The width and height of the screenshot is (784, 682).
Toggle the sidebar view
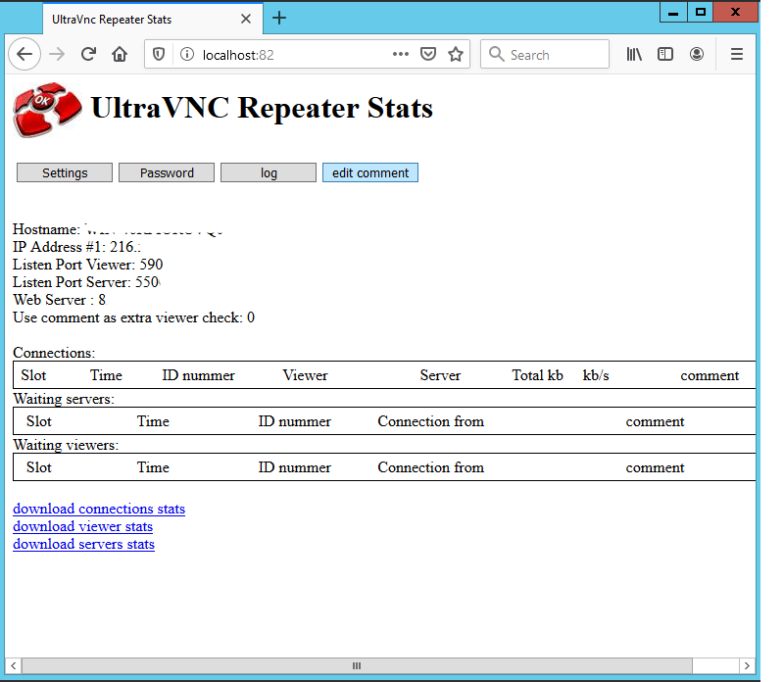(x=665, y=54)
